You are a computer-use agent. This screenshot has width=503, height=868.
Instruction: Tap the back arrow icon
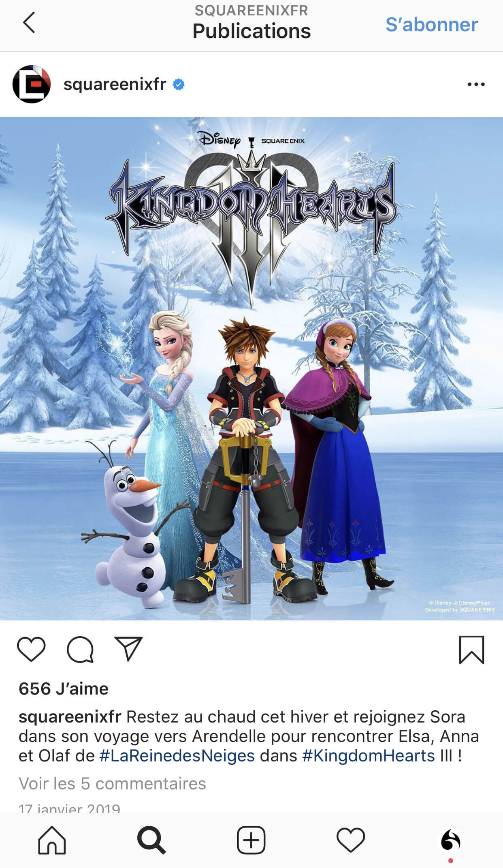[x=29, y=23]
